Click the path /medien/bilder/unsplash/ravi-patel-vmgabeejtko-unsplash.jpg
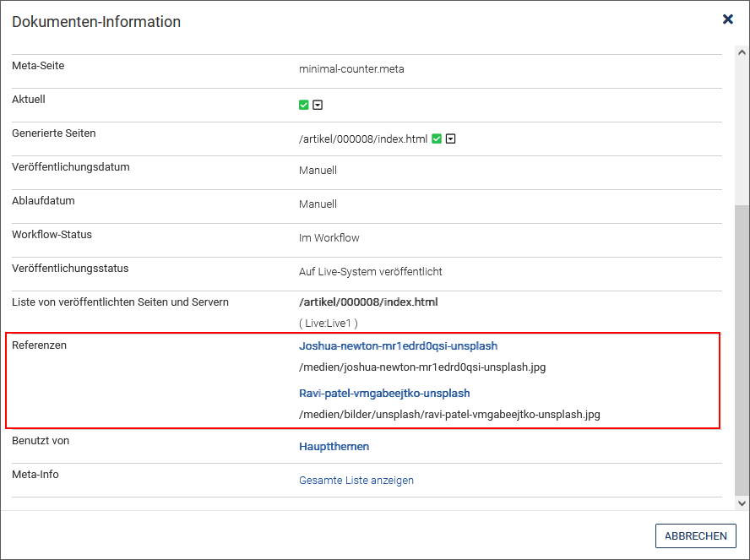The width and height of the screenshot is (750, 560). 449,414
